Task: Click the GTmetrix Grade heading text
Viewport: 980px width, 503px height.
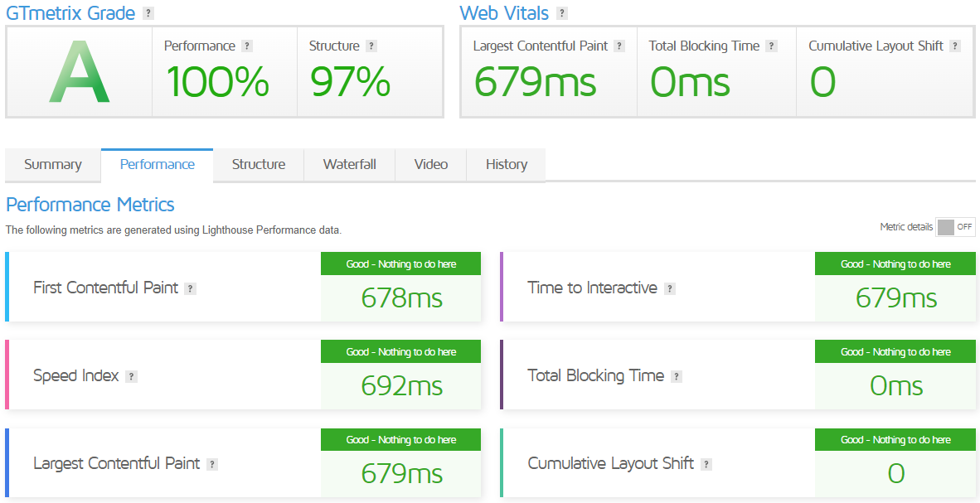Action: pos(70,13)
